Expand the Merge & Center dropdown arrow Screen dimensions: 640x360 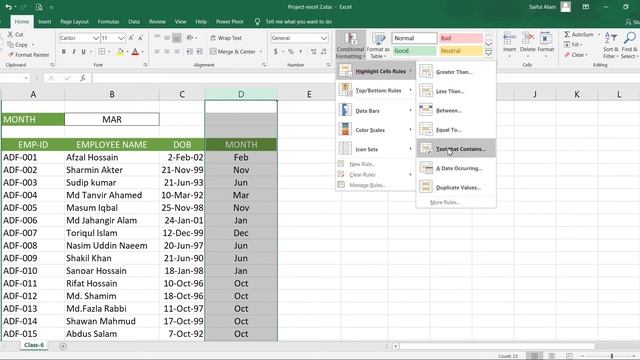pyautogui.click(x=261, y=52)
